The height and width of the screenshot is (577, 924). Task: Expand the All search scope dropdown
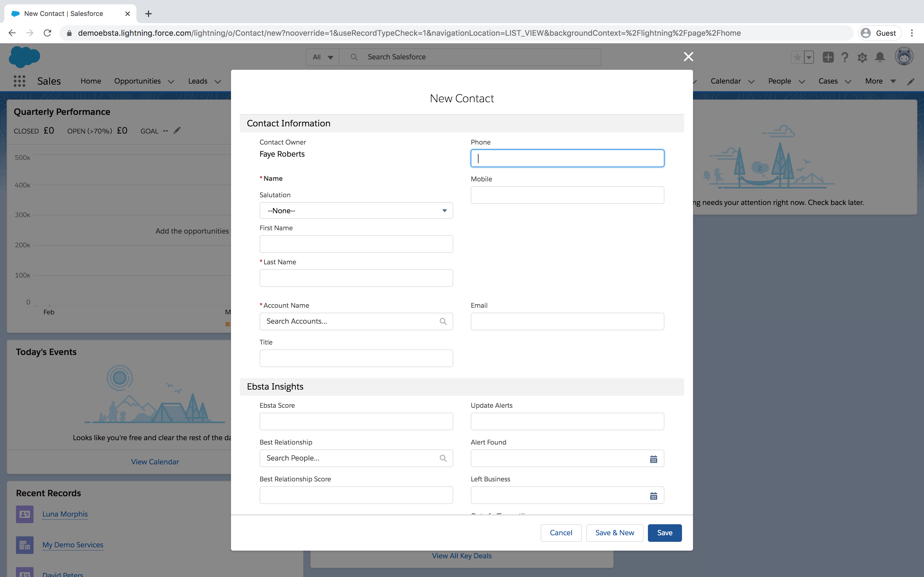pyautogui.click(x=323, y=57)
